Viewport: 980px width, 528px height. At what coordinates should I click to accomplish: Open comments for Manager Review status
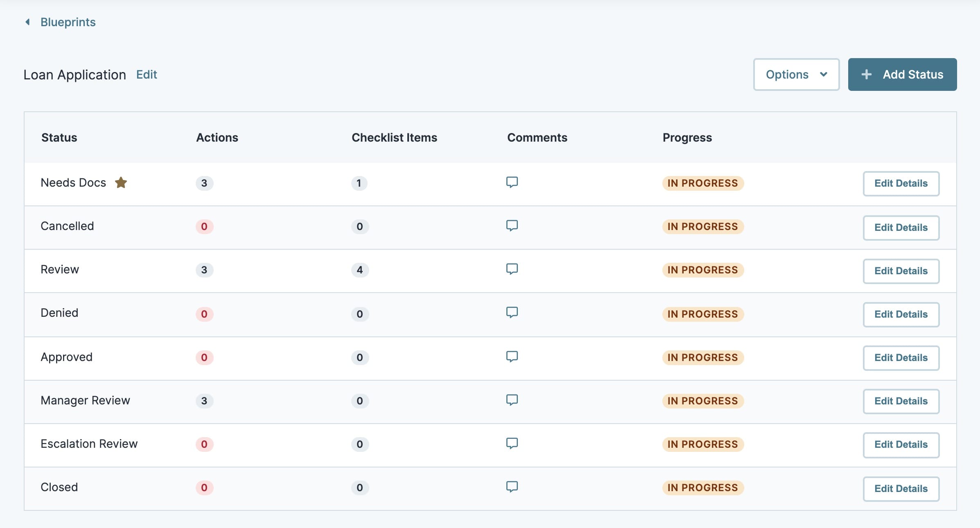coord(512,400)
